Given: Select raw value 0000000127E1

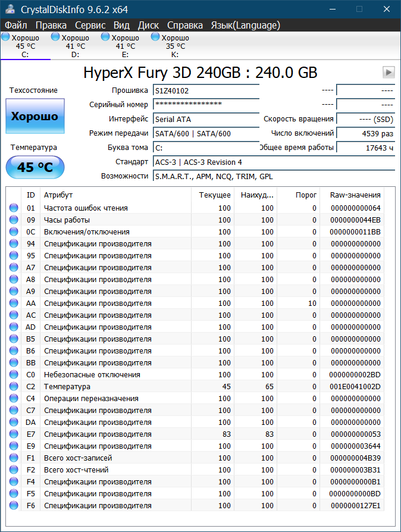Looking at the screenshot, I should 356,506.
